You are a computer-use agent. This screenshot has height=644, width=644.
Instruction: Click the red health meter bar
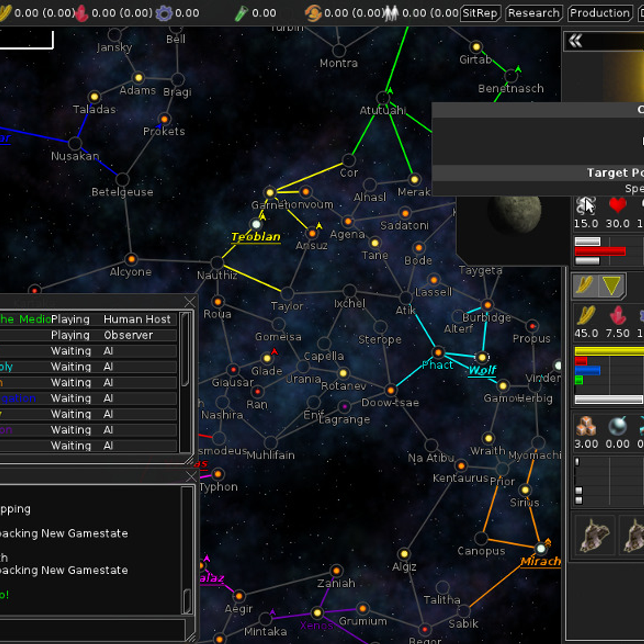coord(600,252)
